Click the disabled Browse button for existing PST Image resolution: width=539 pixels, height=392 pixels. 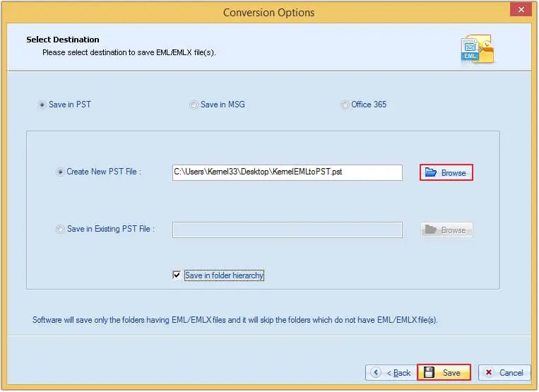coord(446,230)
